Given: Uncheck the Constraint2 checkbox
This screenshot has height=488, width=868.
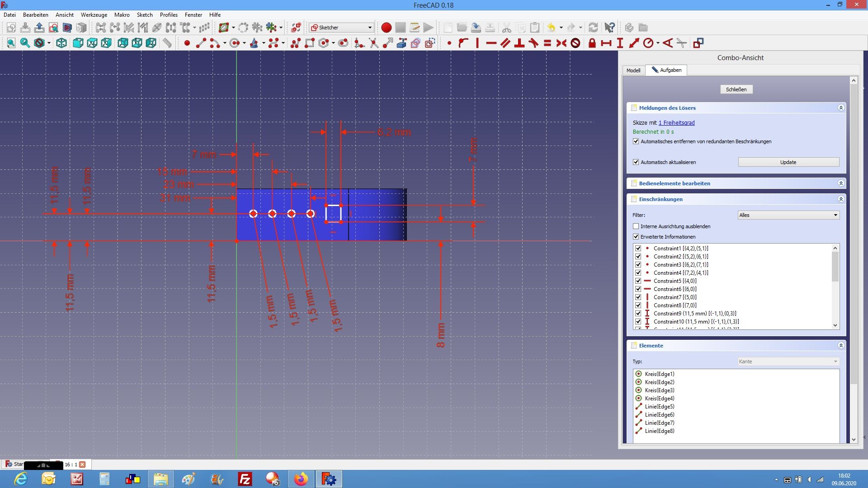Looking at the screenshot, I should pos(638,257).
